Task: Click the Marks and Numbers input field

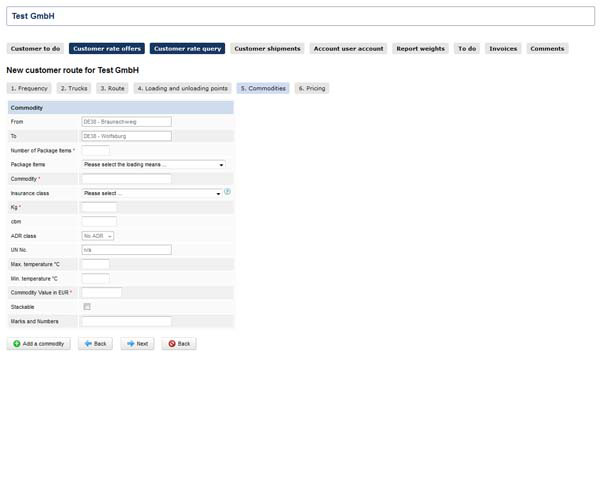Action: pyautogui.click(x=126, y=322)
